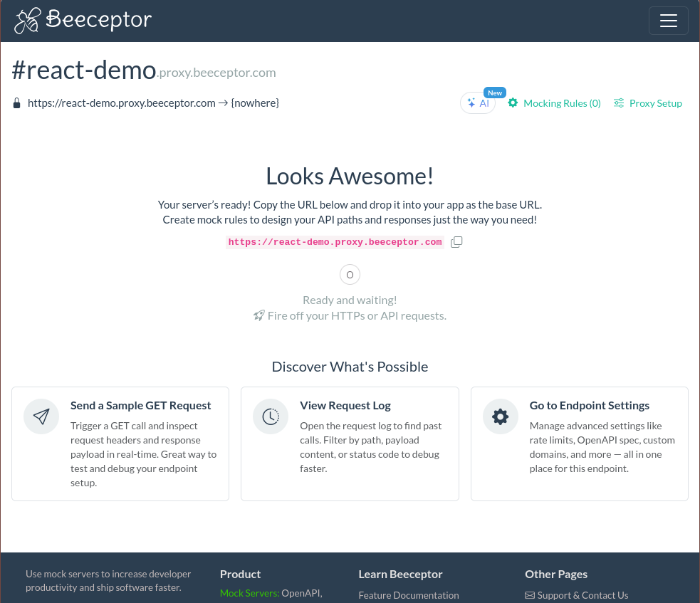Open the Feature Documentation link
The width and height of the screenshot is (700, 603).
coord(408,595)
